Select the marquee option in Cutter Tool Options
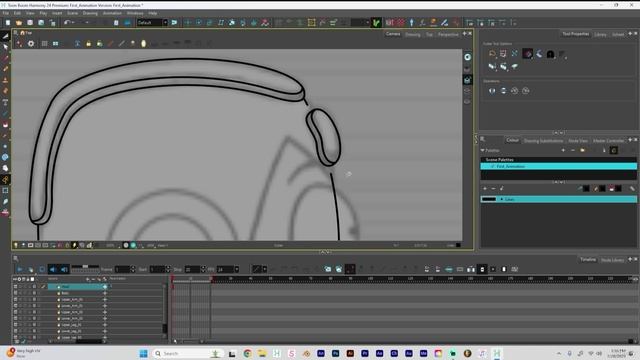This screenshot has height=360, width=640. pyautogui.click(x=503, y=53)
